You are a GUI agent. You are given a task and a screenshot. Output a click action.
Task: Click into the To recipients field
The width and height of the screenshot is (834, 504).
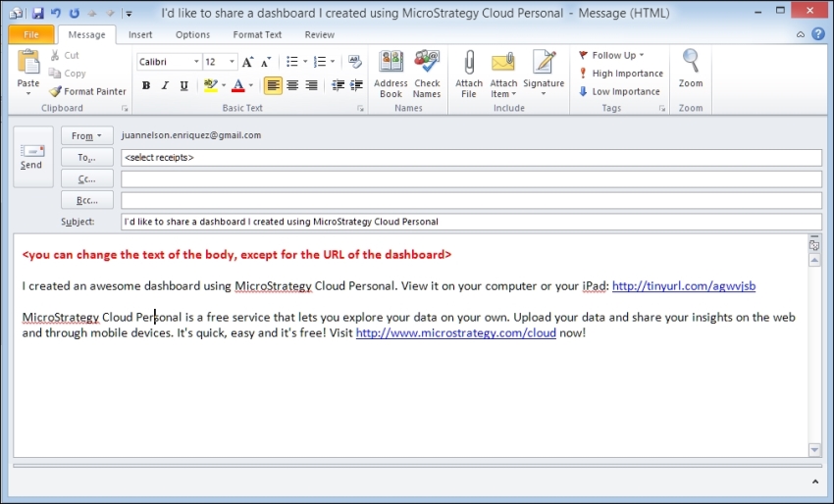(471, 157)
